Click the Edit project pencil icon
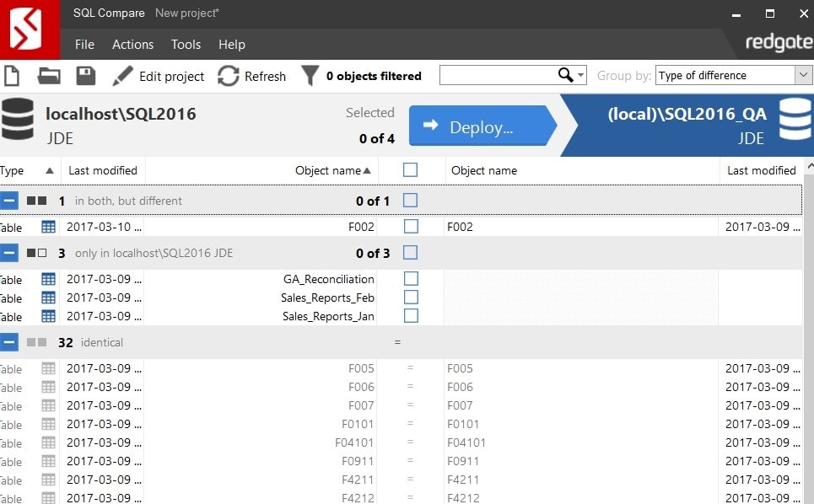 pos(122,76)
